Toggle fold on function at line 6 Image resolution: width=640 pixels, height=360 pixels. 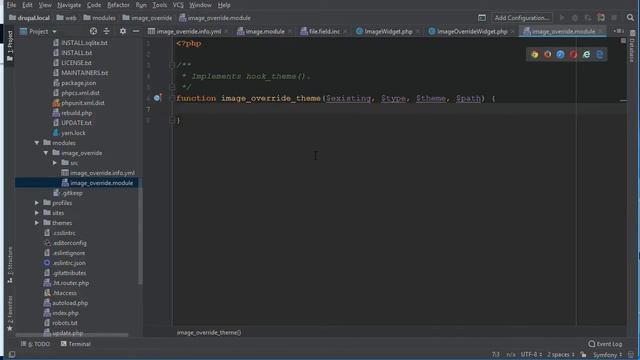point(172,98)
